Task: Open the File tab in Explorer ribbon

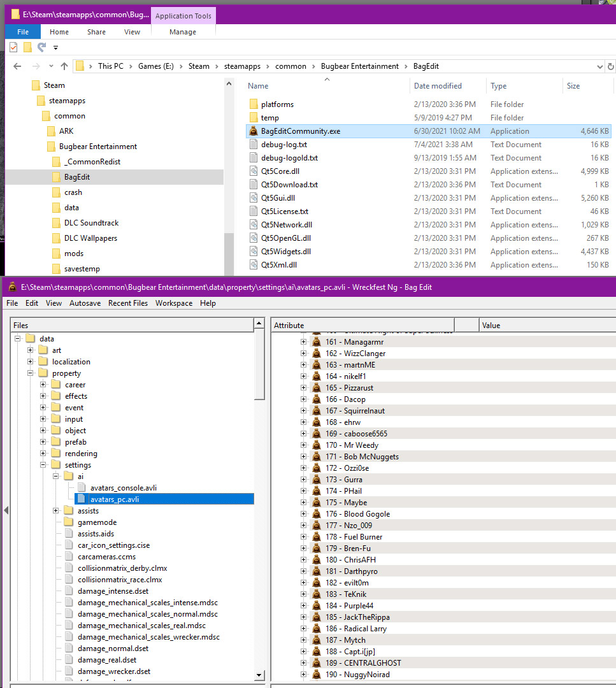Action: click(23, 32)
